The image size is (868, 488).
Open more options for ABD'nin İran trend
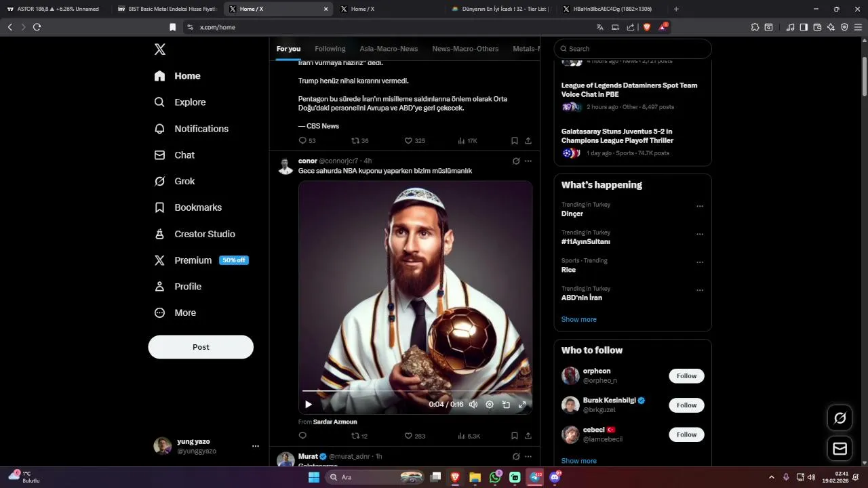click(700, 290)
